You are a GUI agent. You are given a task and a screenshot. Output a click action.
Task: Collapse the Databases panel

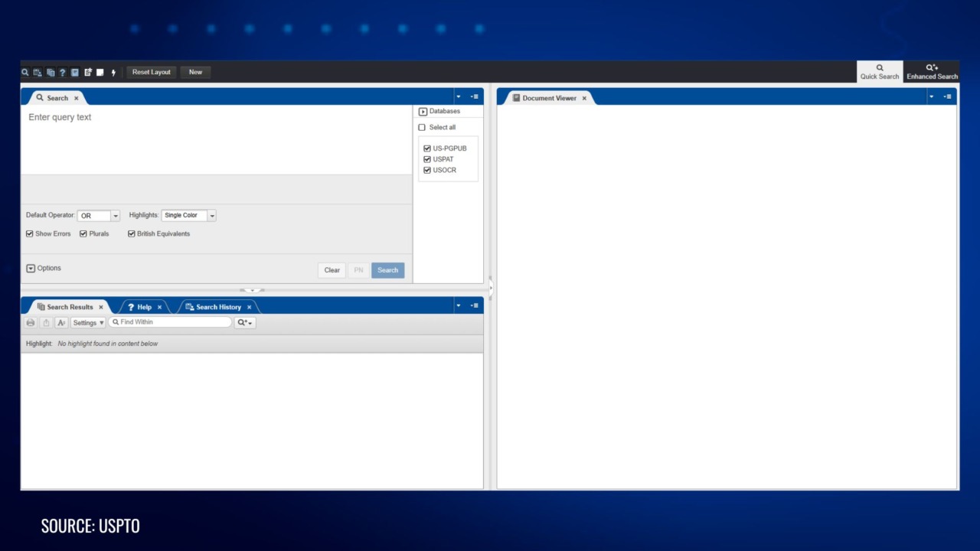pyautogui.click(x=423, y=112)
